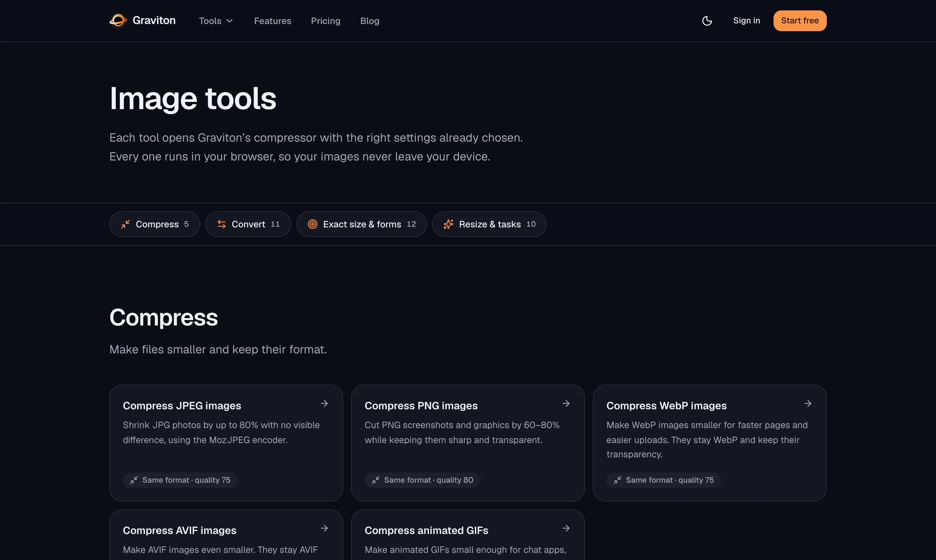Click the arrow on Compress AVIF images card
Image resolution: width=936 pixels, height=560 pixels.
[324, 528]
